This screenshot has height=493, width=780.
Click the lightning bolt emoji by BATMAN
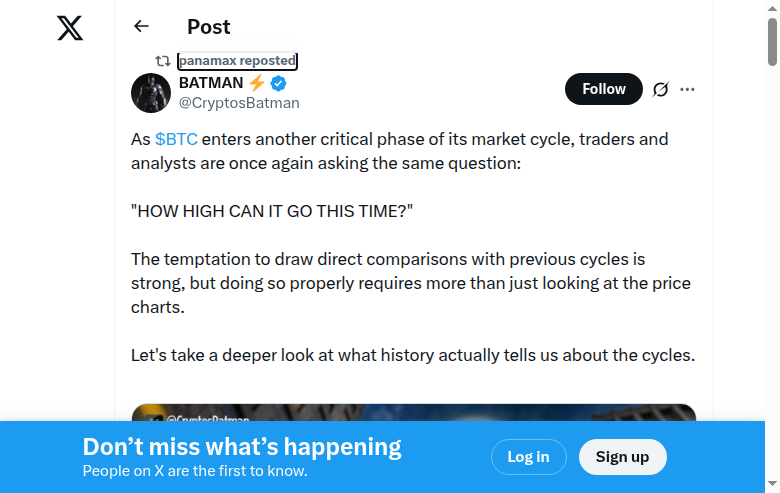[x=257, y=83]
